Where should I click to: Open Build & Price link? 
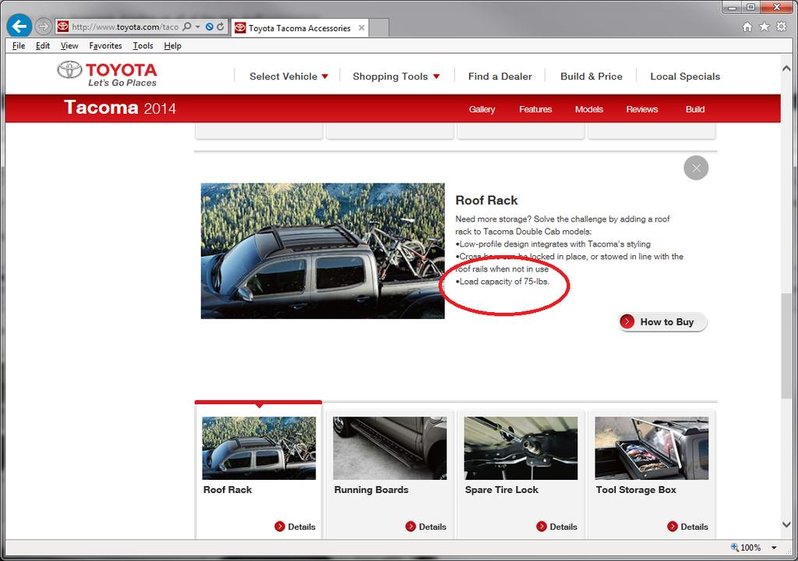[x=591, y=76]
